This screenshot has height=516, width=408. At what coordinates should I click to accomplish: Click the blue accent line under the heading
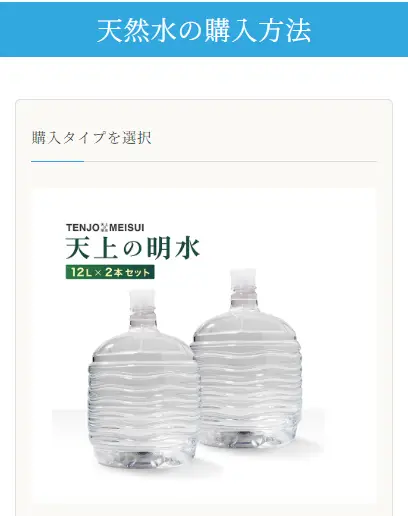coord(57,161)
